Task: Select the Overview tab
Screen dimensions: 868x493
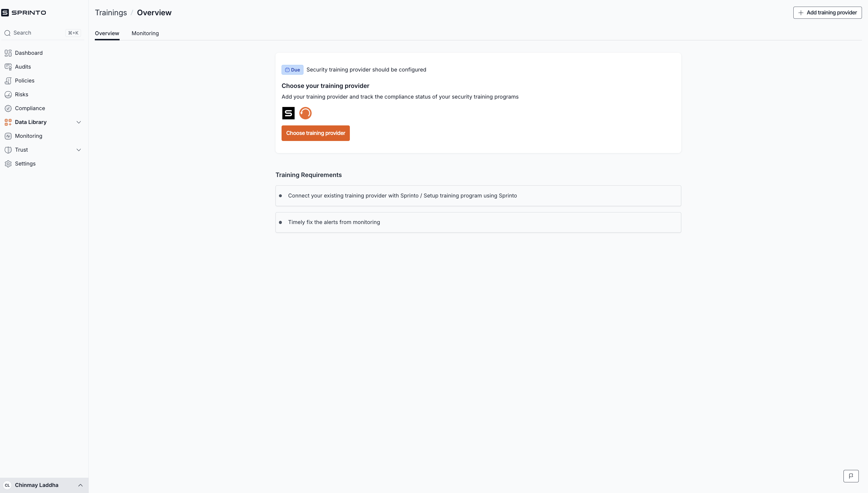Action: [107, 33]
